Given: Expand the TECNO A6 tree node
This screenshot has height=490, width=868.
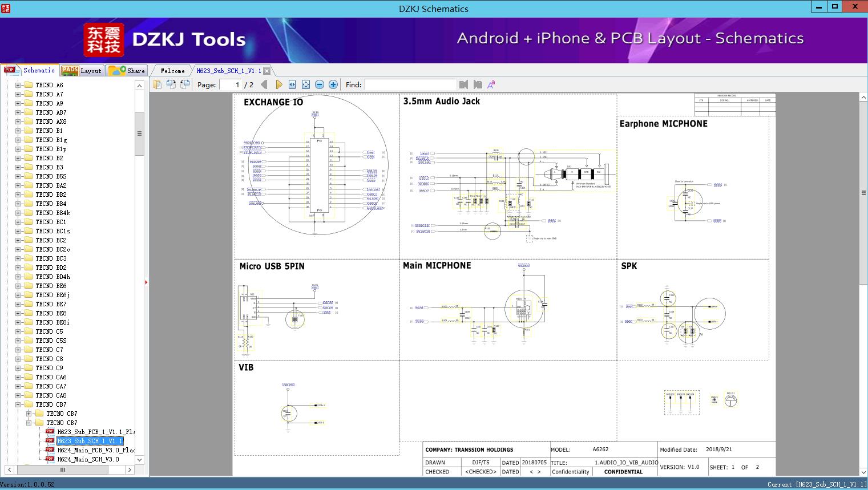Looking at the screenshot, I should pos(18,85).
